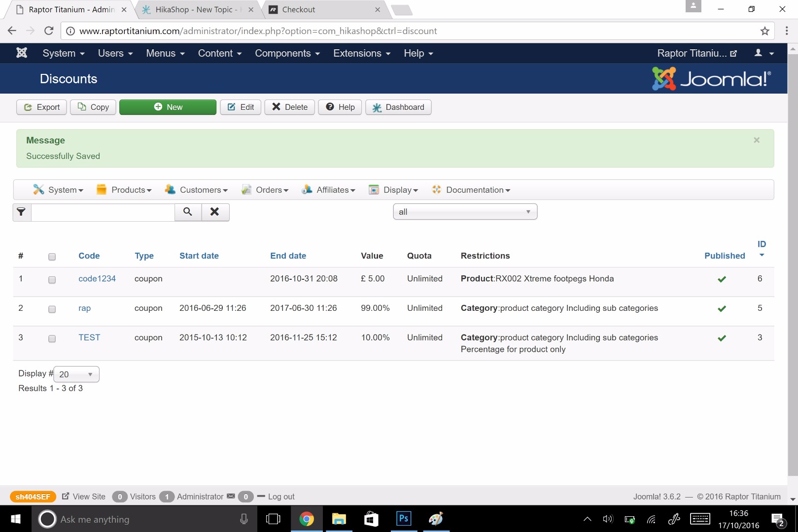The height and width of the screenshot is (532, 798).
Task: Switch to the Checkout browser tab
Action: (320, 10)
